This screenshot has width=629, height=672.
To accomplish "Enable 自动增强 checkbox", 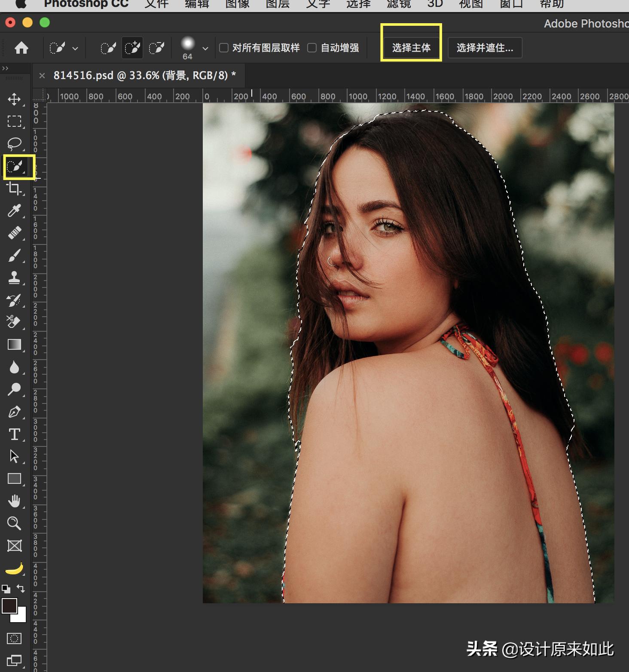I will pos(312,48).
